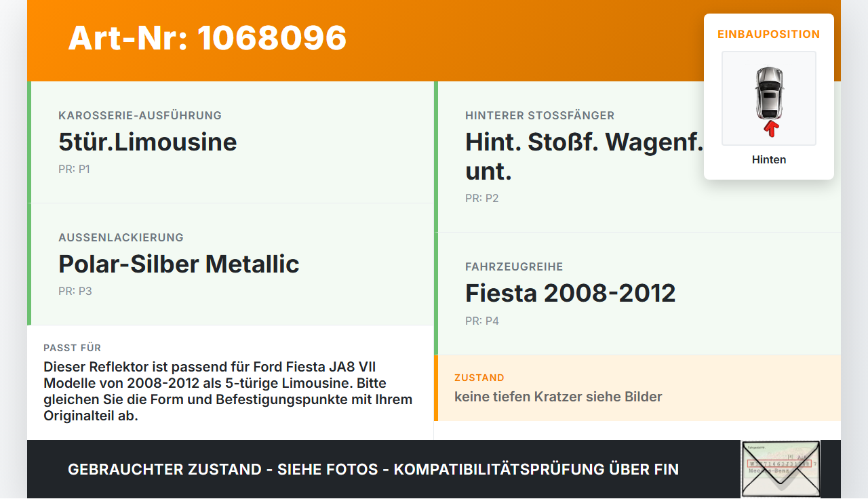Click the '5tür.Limousine' value
868x499 pixels.
(148, 142)
